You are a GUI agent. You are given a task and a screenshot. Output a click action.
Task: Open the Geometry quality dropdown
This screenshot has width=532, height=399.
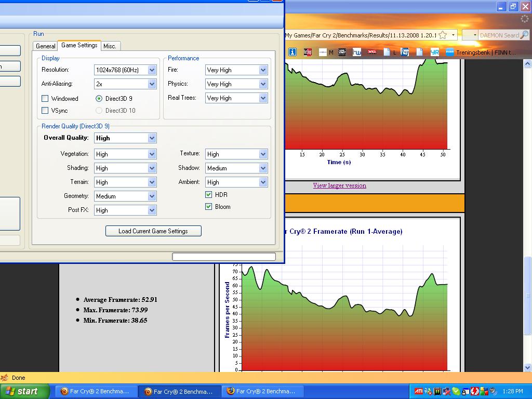125,196
